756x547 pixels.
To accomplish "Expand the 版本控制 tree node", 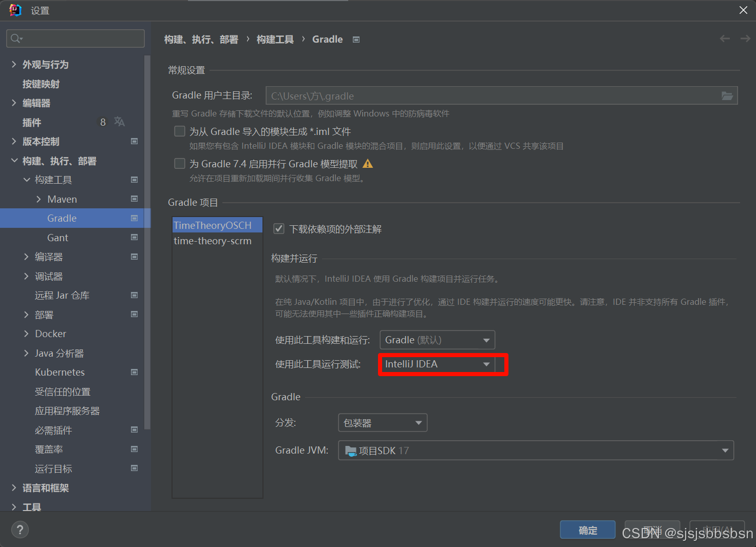I will pos(14,141).
